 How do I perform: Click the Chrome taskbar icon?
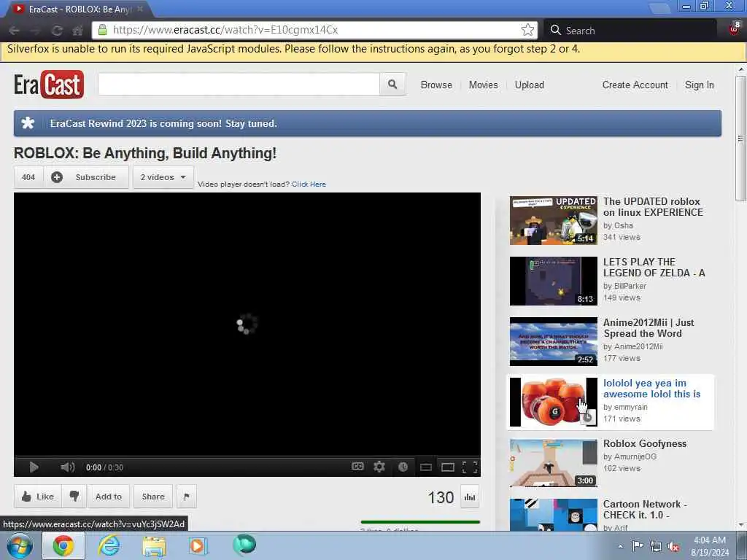tap(63, 545)
